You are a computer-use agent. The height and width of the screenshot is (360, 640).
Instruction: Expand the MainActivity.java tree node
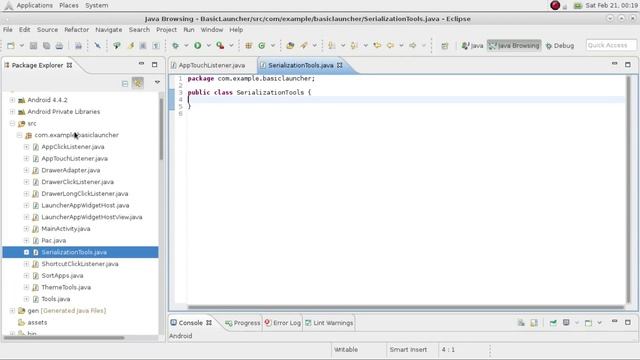click(26, 229)
